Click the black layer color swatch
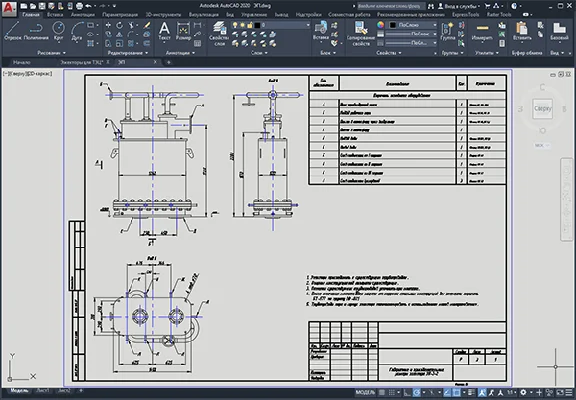Image resolution: width=576 pixels, height=400 pixels. tap(257, 25)
